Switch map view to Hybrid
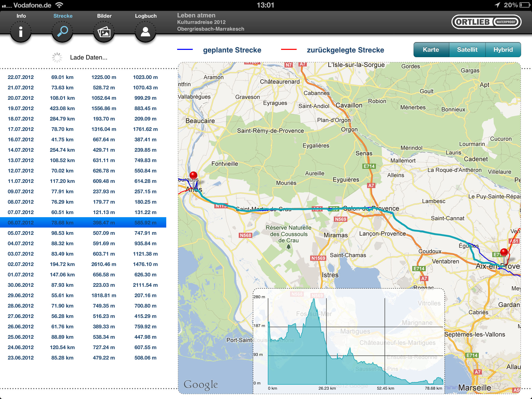 tap(503, 50)
